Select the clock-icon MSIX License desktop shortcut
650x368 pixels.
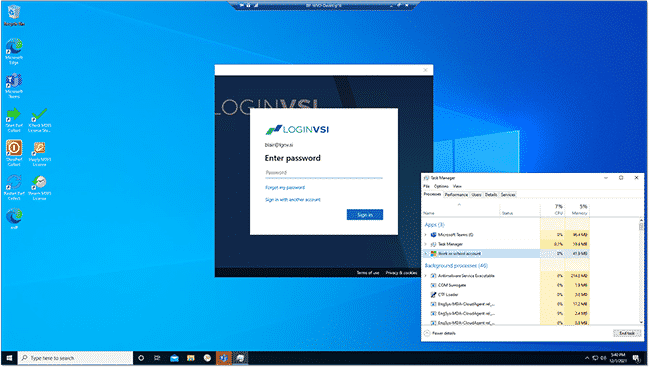39,187
